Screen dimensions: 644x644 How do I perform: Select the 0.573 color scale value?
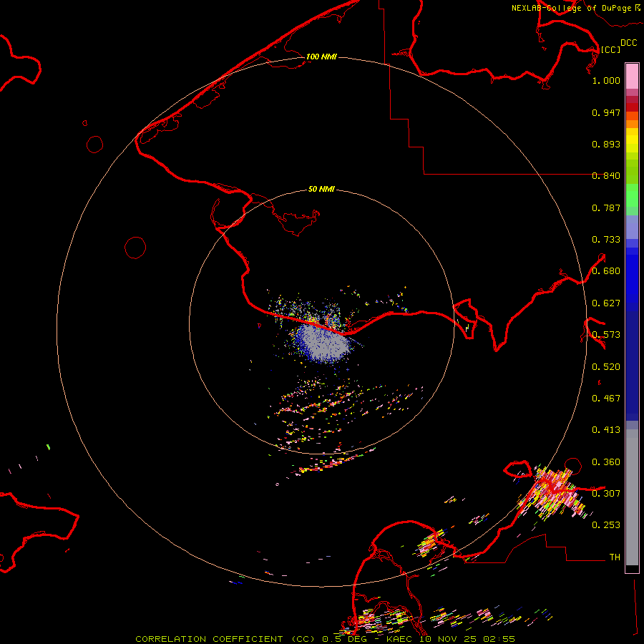(x=606, y=335)
